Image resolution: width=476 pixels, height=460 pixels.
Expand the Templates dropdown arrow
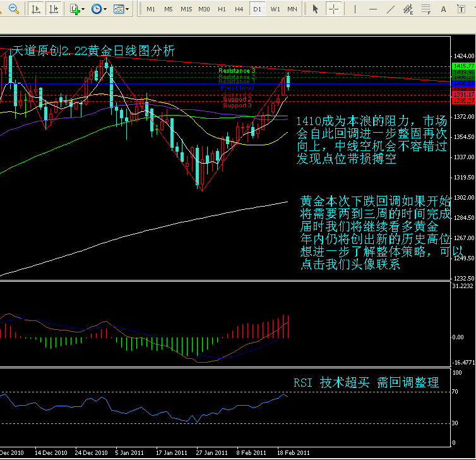[127, 9]
